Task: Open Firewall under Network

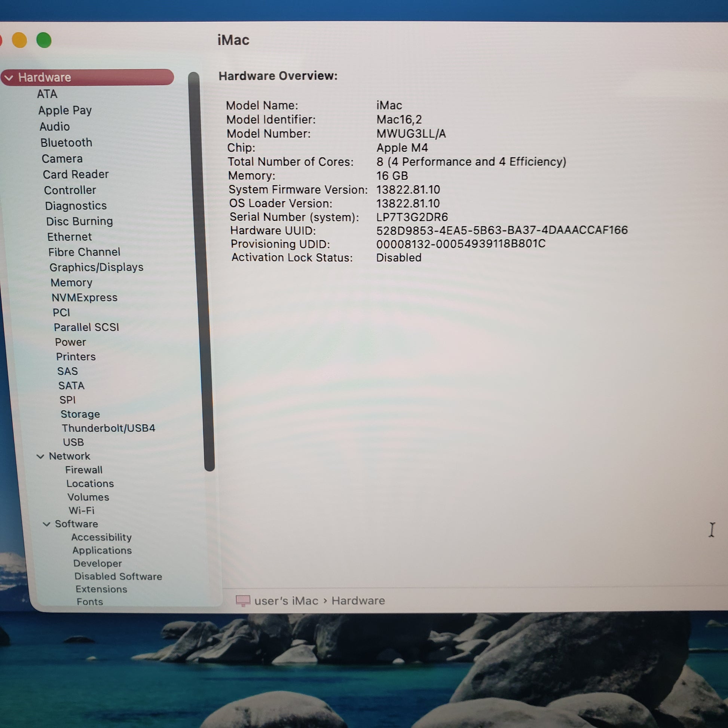Action: click(84, 470)
